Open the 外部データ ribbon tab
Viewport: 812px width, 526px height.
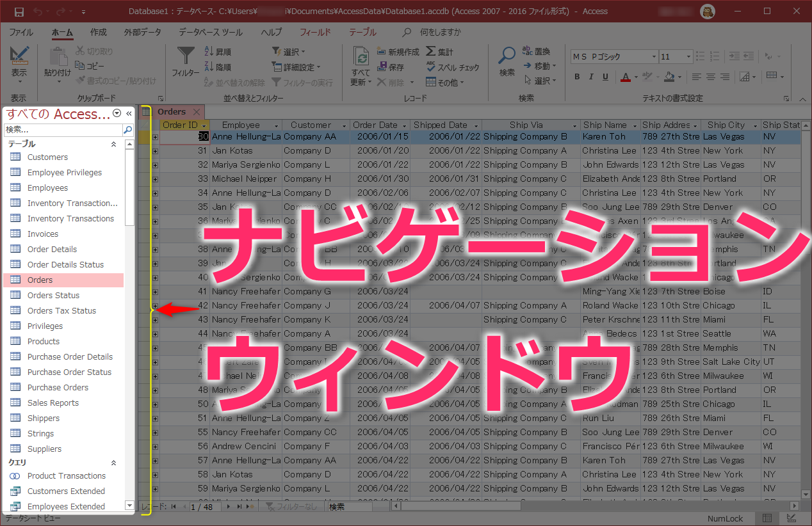click(143, 32)
